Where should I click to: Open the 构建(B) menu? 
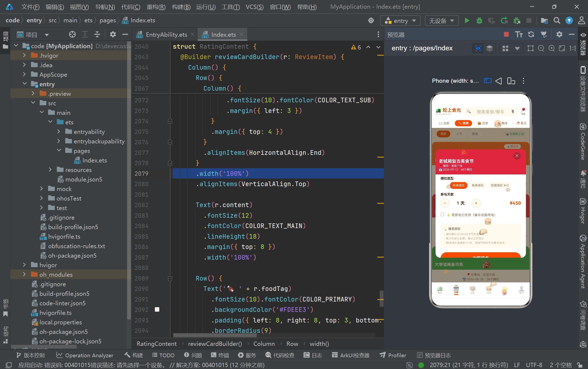point(181,7)
